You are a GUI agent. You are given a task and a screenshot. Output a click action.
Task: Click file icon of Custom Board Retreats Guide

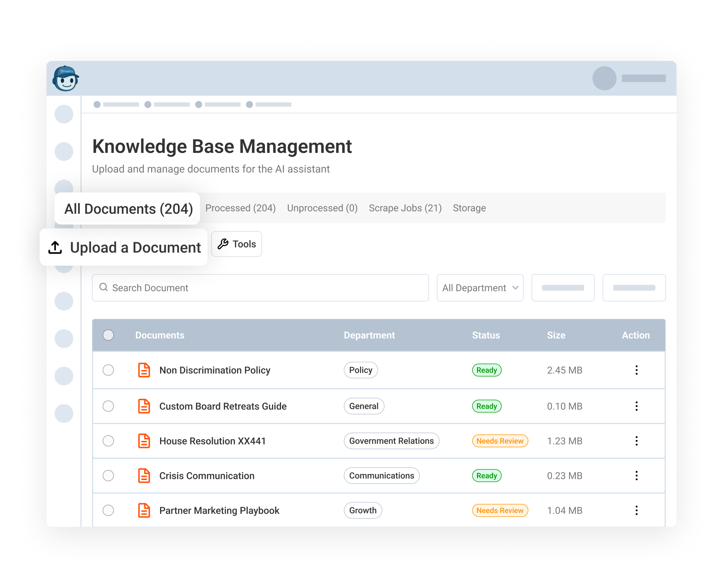(144, 406)
